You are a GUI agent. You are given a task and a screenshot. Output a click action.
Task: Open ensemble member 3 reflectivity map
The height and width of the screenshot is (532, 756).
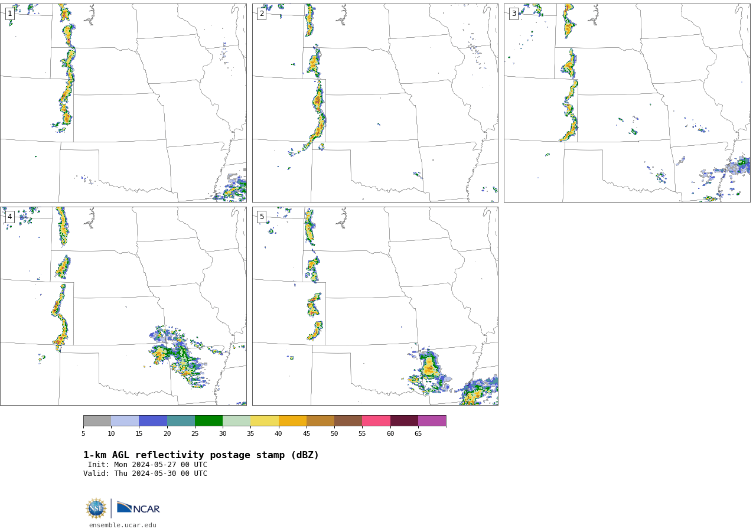[x=627, y=103]
